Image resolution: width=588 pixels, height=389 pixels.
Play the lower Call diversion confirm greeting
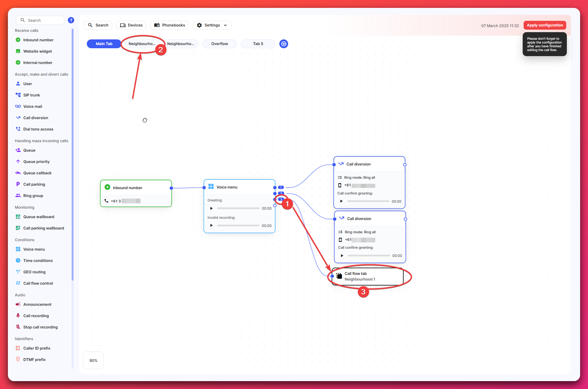[342, 256]
